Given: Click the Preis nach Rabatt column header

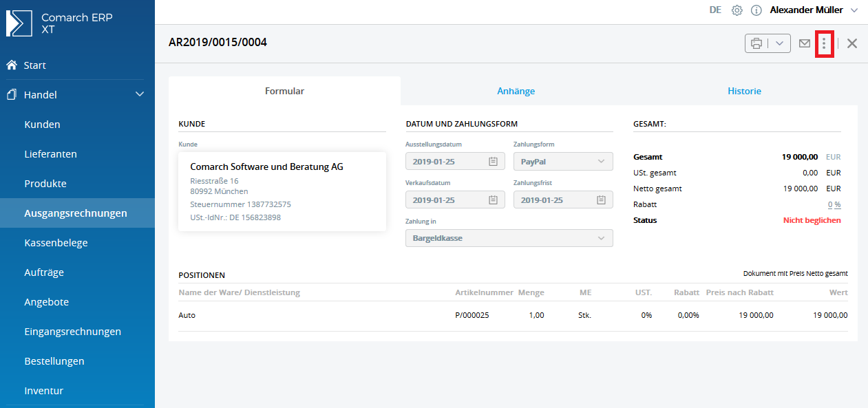Looking at the screenshot, I should [740, 292].
